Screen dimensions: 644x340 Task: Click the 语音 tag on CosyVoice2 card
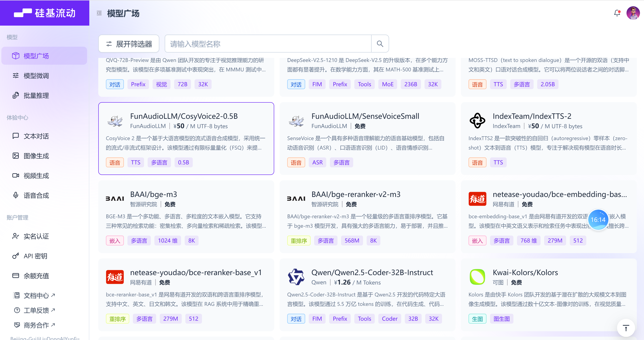point(115,163)
